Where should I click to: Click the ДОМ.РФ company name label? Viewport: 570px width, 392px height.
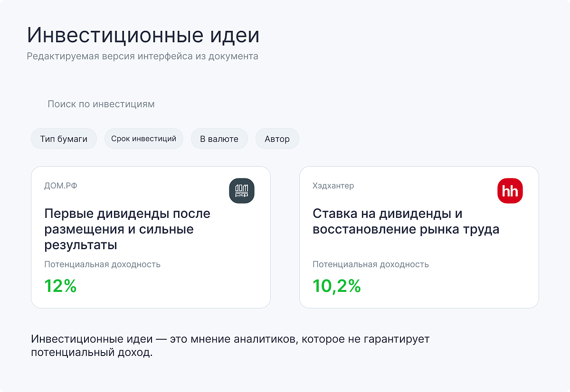[x=61, y=186]
